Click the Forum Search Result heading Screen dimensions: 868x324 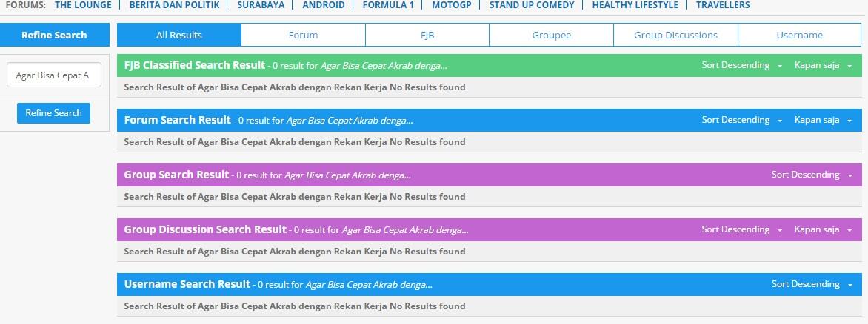coord(177,120)
